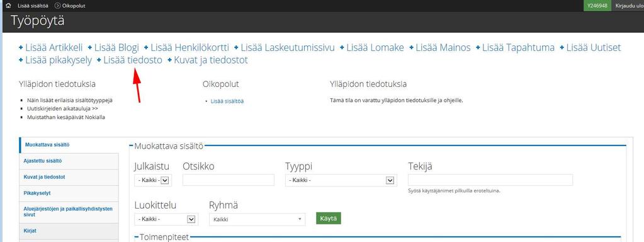Click Syötä käyttäjänimet pilkuilla eroteltuina hint
The image size is (644, 242).
coord(455,191)
